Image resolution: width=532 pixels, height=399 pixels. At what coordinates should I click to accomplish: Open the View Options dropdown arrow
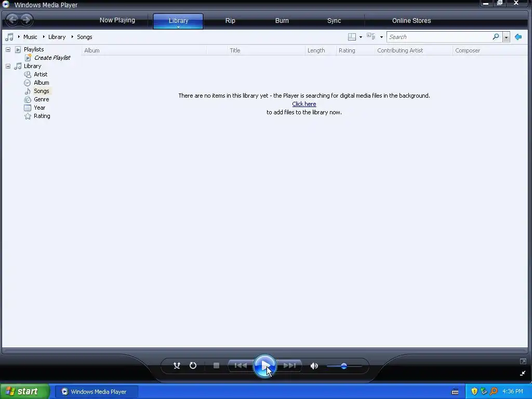(x=381, y=37)
